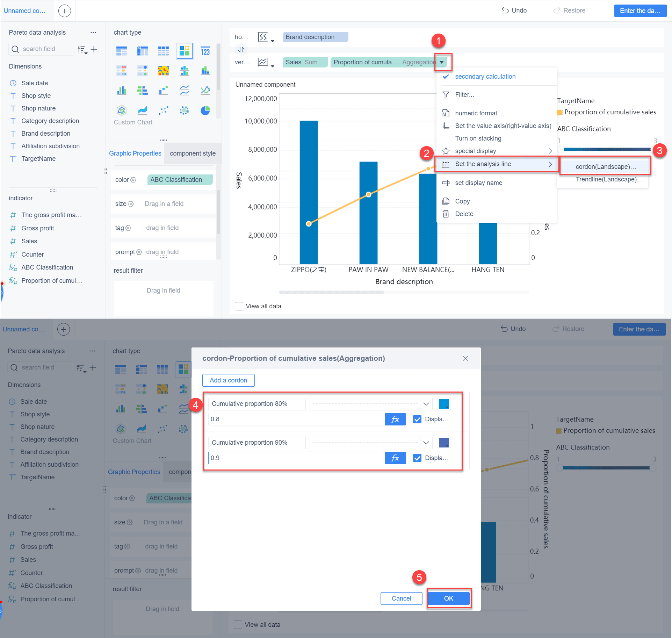Screen dimensions: 672x638
Task: Click the Add a cordon button
Action: pyautogui.click(x=228, y=380)
